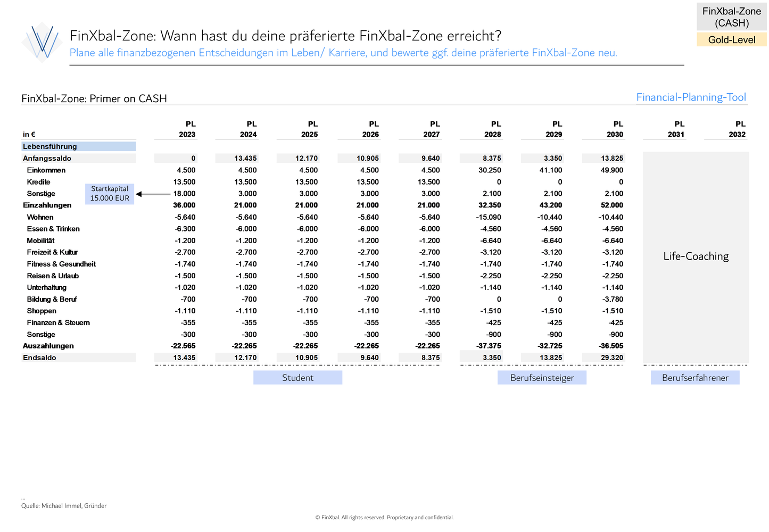Click the headline 'Wann hast du deine präferierte FinXbal-Zone erreicht?'
This screenshot has width=769, height=532.
coord(331,36)
